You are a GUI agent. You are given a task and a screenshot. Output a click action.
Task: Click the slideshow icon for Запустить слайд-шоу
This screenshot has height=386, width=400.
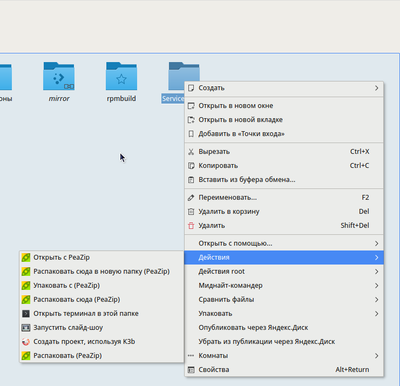(x=26, y=327)
